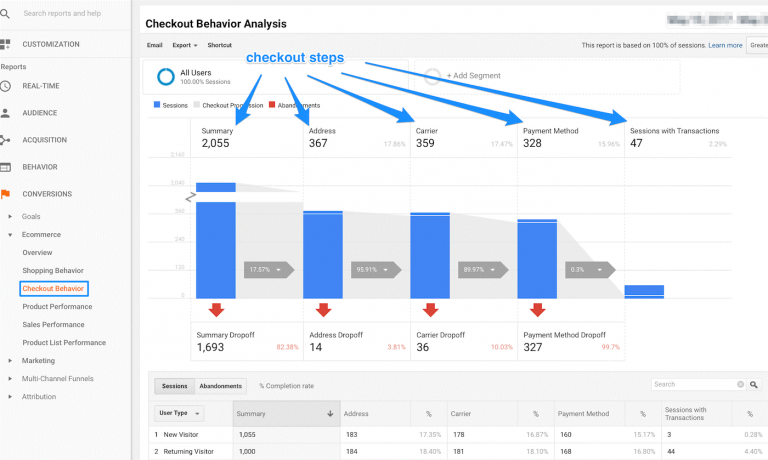
Task: Switch to the Abandonments tab
Action: pyautogui.click(x=219, y=385)
